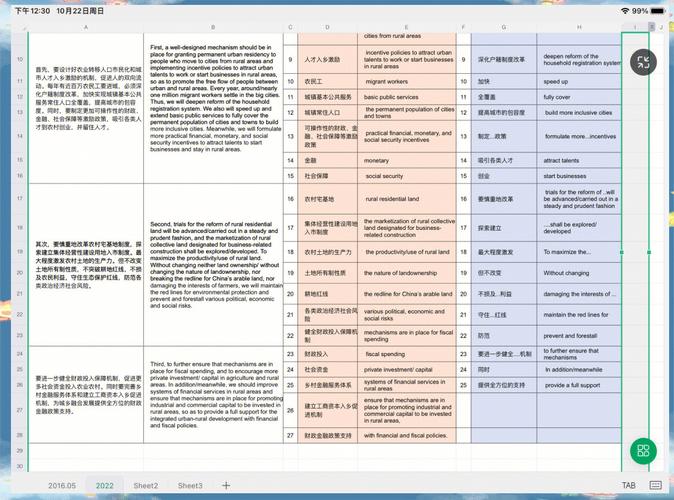Select the column H header
The image size is (674, 500).
(x=579, y=27)
